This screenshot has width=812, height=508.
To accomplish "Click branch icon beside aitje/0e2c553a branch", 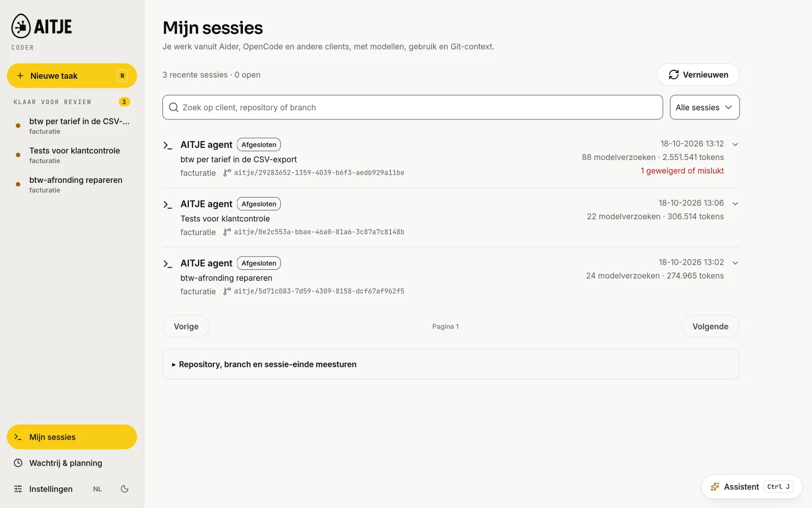I will (227, 232).
